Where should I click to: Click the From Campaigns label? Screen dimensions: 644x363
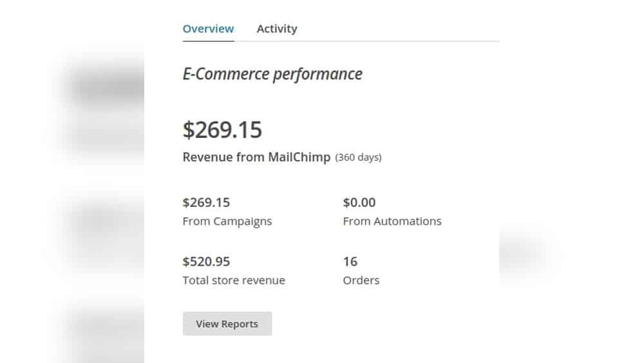click(x=227, y=221)
